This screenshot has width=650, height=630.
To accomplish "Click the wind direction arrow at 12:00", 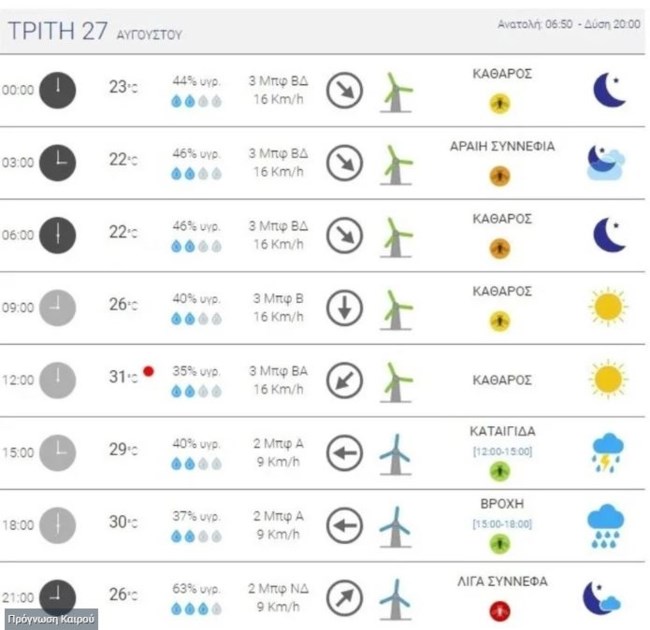I will 345,380.
